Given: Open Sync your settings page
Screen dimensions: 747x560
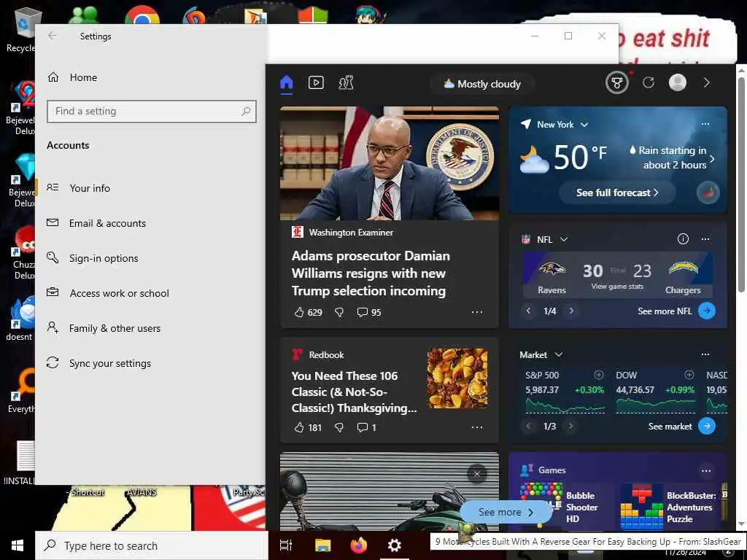Looking at the screenshot, I should pos(151,363).
